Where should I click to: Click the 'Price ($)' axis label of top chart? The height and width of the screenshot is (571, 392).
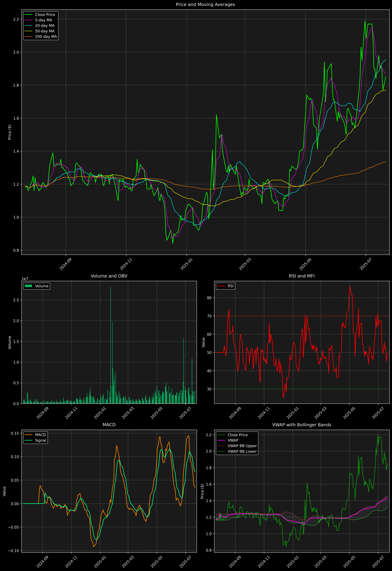pos(10,132)
